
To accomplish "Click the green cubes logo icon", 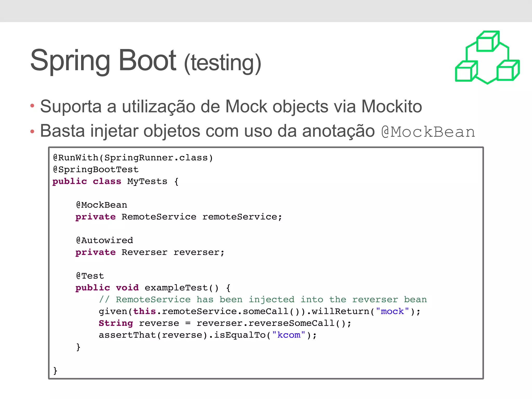I will 487,57.
